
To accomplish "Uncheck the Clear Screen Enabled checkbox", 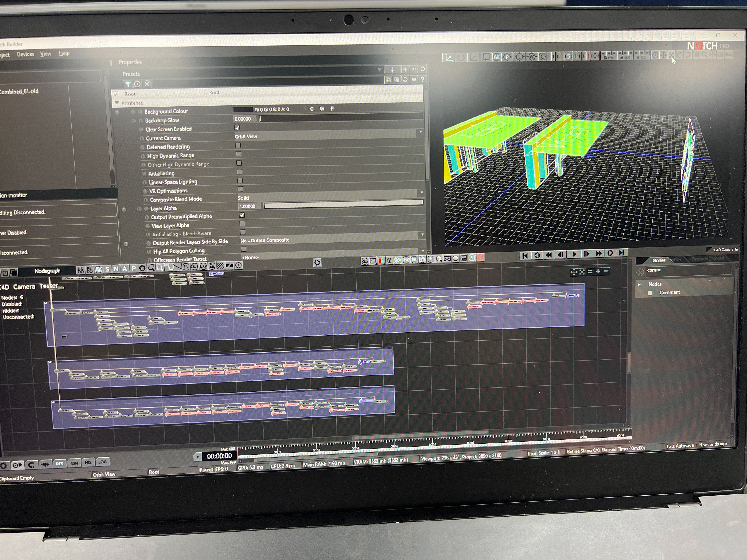I will [237, 128].
